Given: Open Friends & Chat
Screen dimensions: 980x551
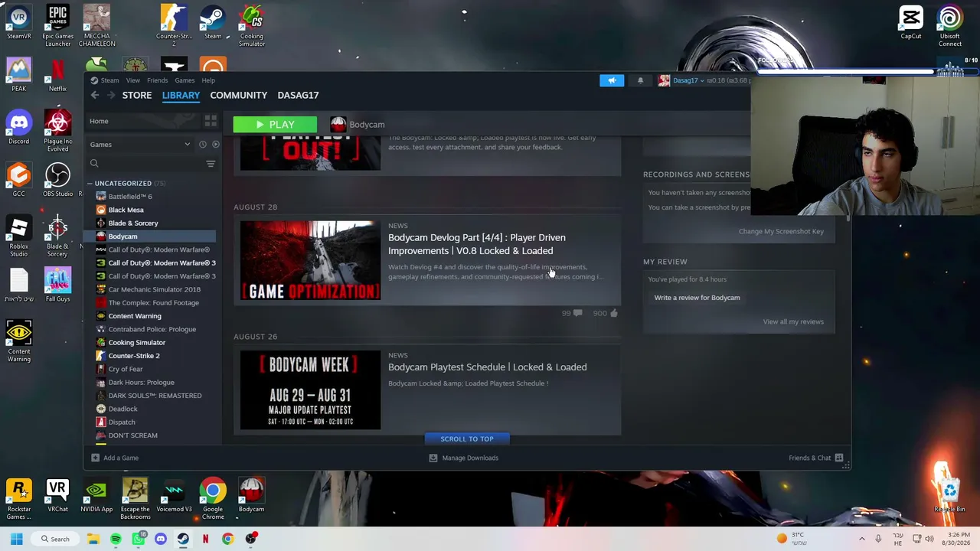Looking at the screenshot, I should [x=816, y=458].
